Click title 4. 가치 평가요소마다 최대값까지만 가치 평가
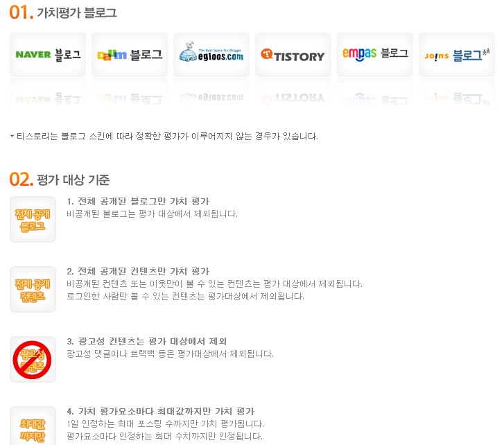Viewport: 504px width, 445px height. pyautogui.click(x=161, y=412)
